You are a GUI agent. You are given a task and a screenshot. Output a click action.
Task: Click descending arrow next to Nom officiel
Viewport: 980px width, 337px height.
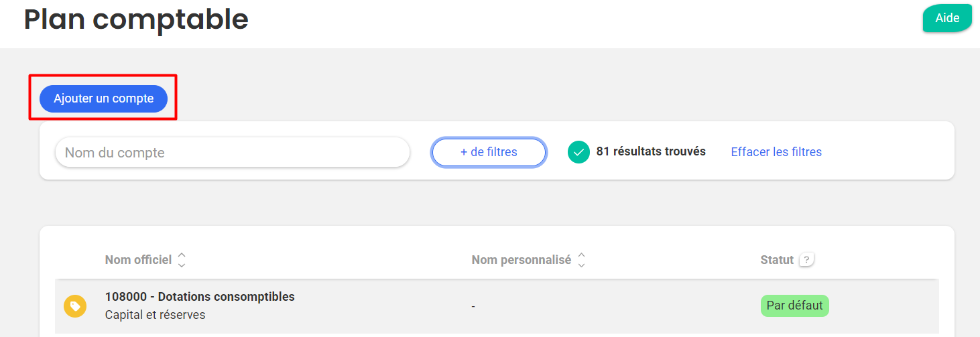[182, 265]
